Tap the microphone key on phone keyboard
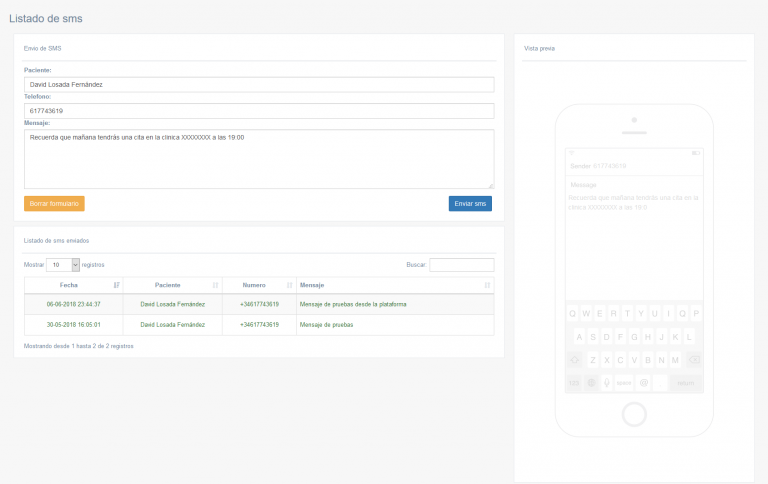 [x=607, y=382]
